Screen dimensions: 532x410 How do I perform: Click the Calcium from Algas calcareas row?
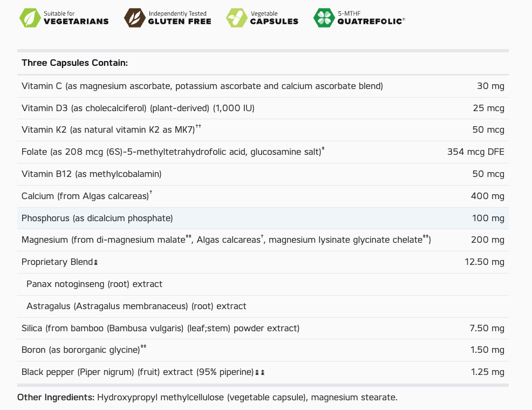tap(86, 196)
